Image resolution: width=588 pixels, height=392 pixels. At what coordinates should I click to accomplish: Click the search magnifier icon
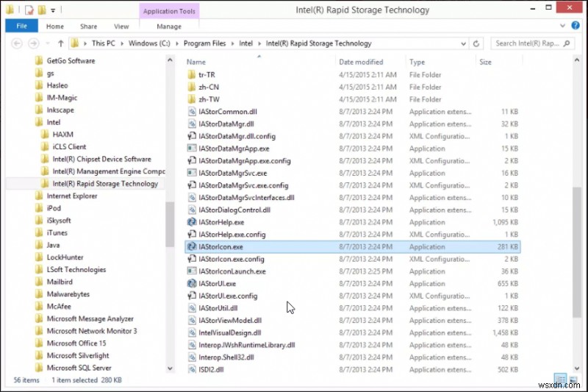pos(567,43)
